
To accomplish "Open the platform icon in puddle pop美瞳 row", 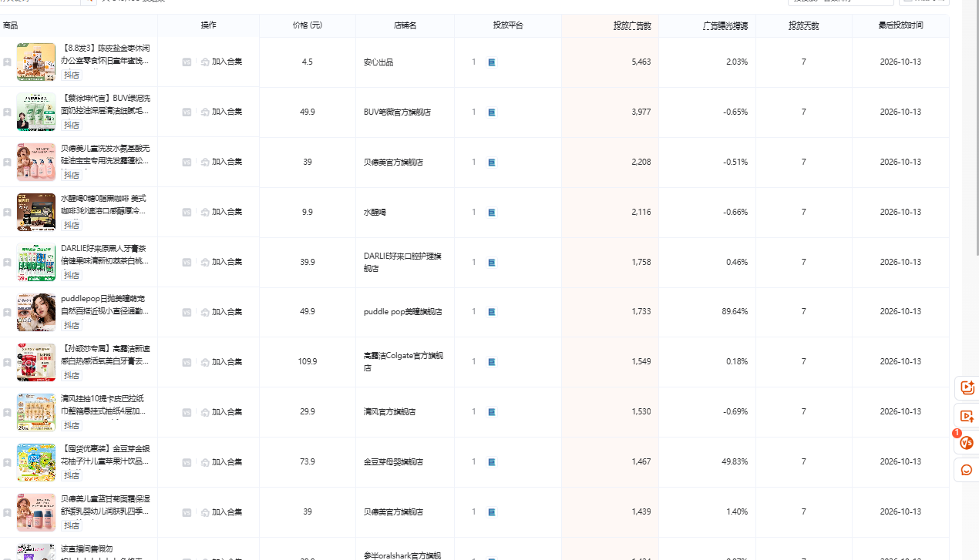I will [492, 312].
